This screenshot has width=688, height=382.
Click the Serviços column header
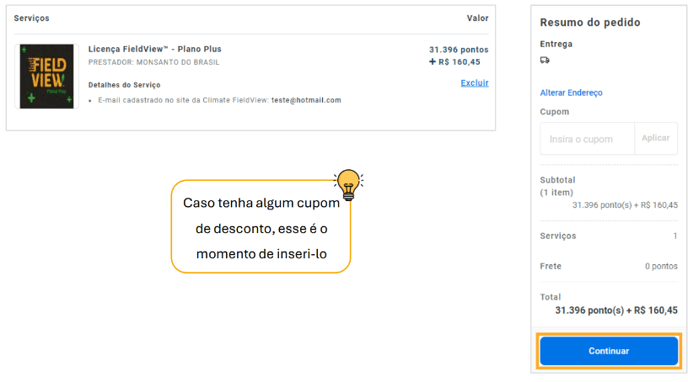coord(32,18)
